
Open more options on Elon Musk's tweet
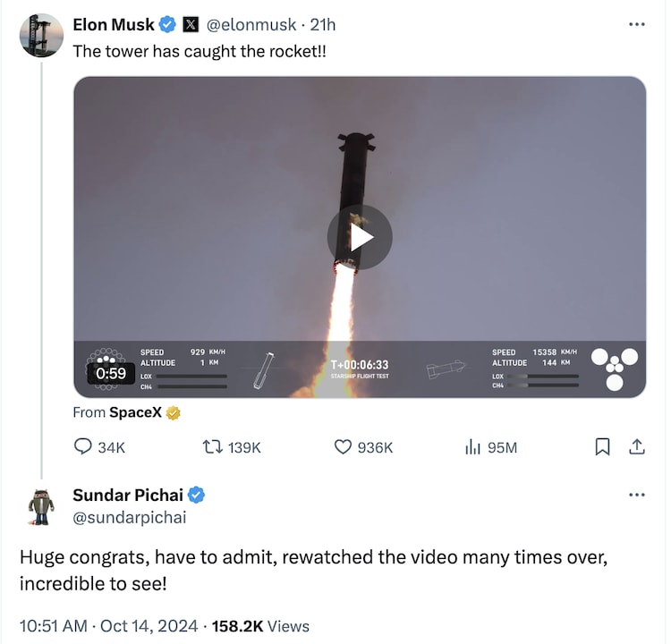pos(636,24)
